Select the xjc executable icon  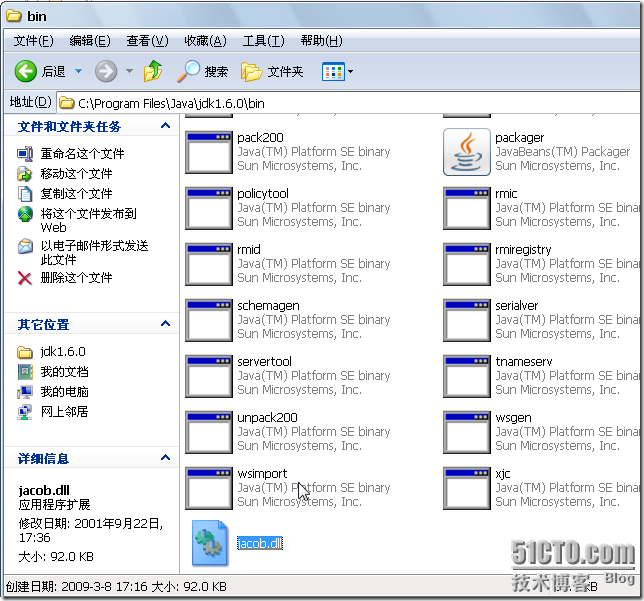tap(467, 488)
